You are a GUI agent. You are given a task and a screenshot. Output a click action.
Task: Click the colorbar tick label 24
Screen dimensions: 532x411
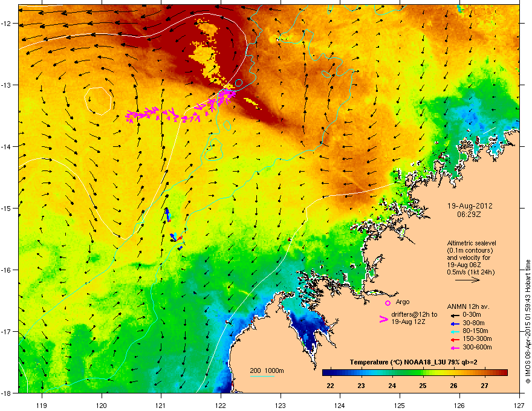pos(392,386)
